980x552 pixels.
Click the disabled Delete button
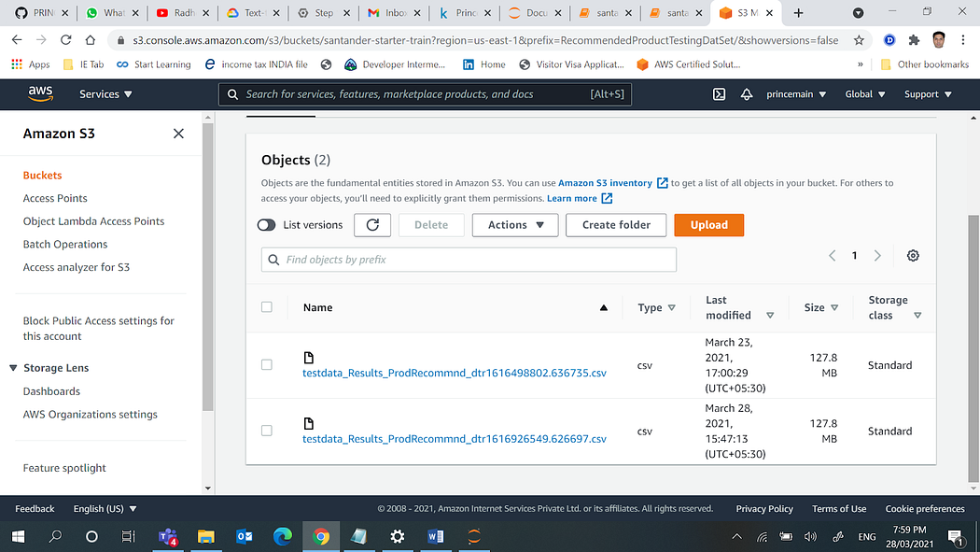[x=431, y=225]
